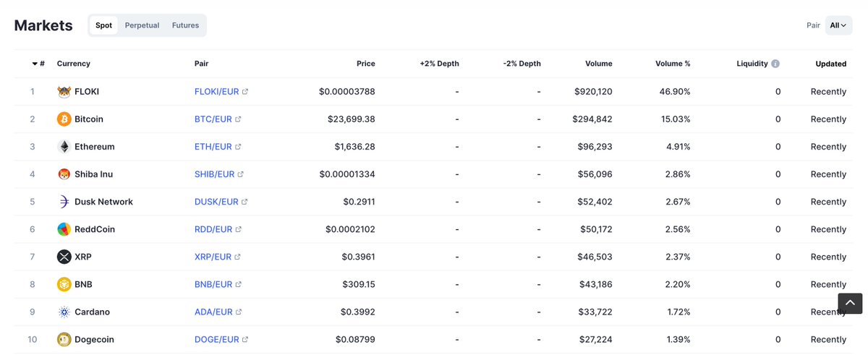Click the XRP volume share 2.37%
Viewport: 868px width, 355px height.
676,257
